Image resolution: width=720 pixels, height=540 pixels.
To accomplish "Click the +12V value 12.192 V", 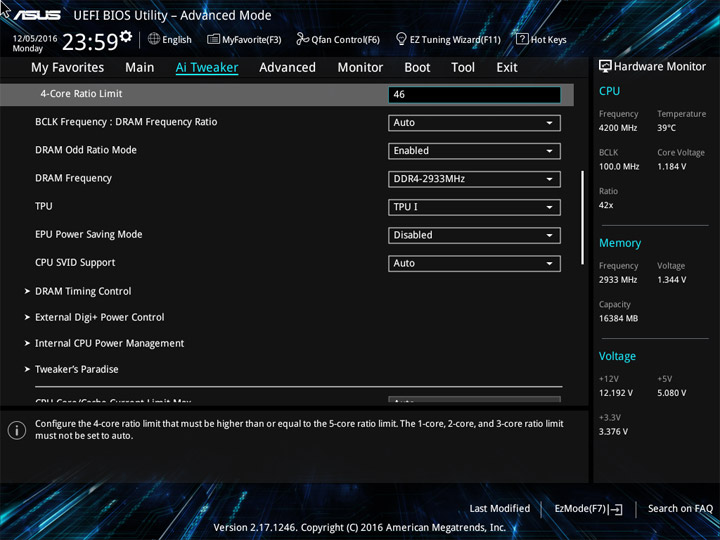I will coord(616,393).
